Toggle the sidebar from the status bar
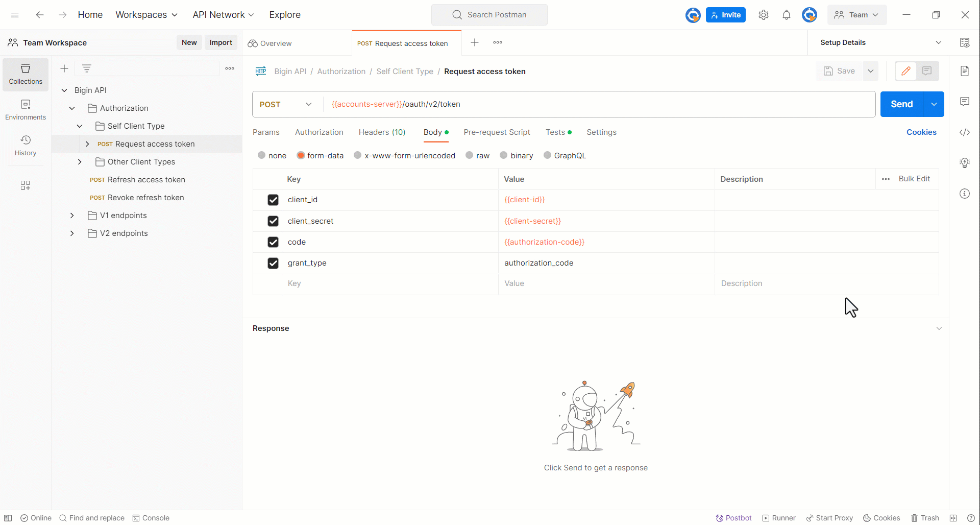Image resolution: width=980 pixels, height=525 pixels. tap(8, 518)
